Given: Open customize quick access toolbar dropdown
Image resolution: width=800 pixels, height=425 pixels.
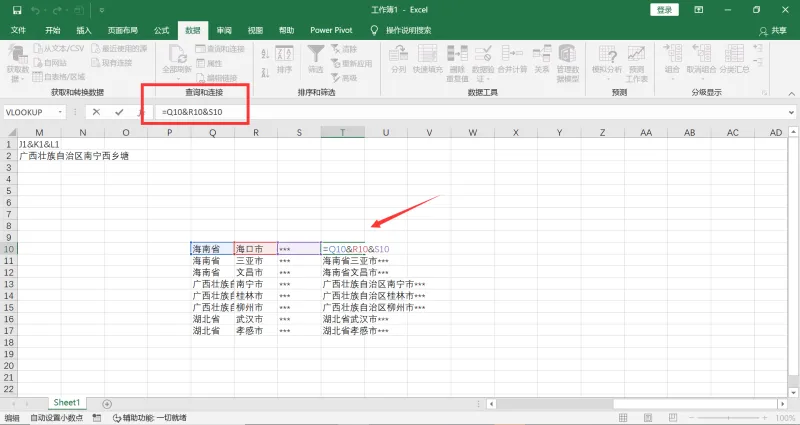Looking at the screenshot, I should [x=102, y=10].
